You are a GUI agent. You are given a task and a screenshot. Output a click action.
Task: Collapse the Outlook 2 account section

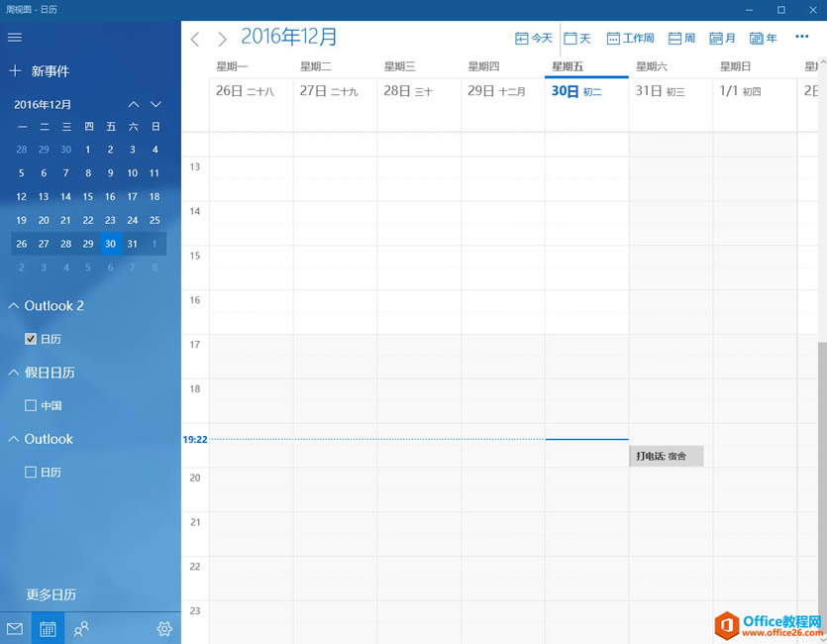point(14,306)
